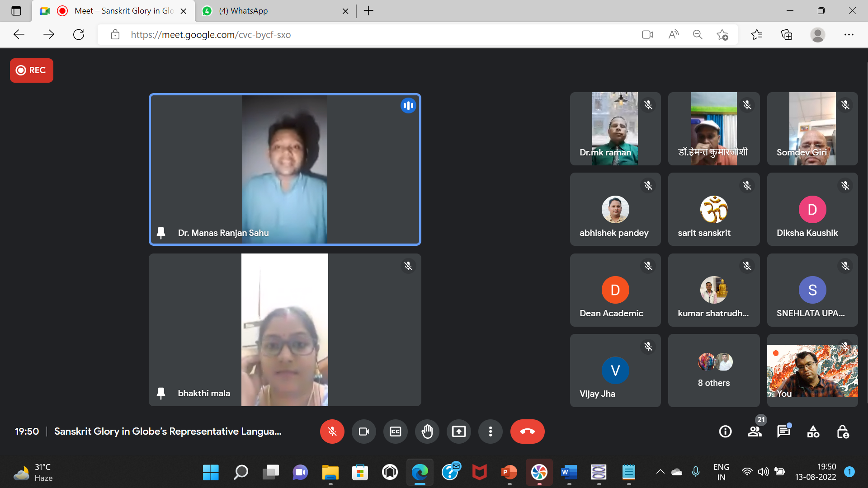
Task: Toggle your camera off
Action: click(363, 432)
